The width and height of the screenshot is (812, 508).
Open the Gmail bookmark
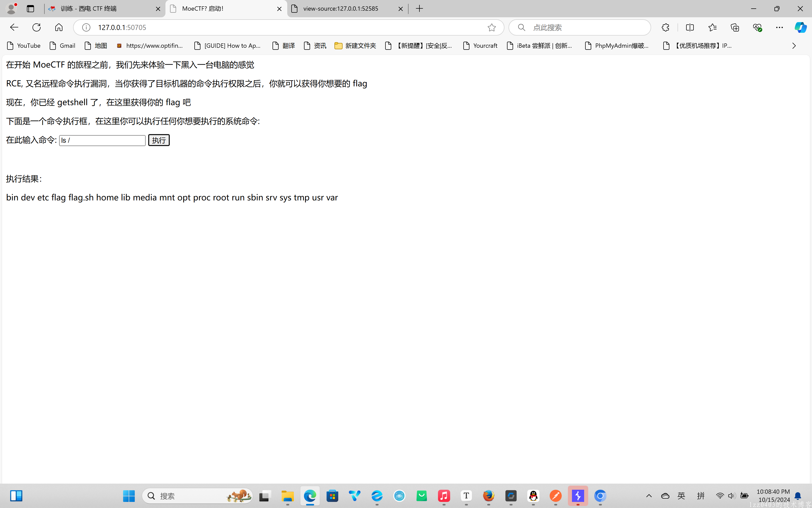pos(62,45)
